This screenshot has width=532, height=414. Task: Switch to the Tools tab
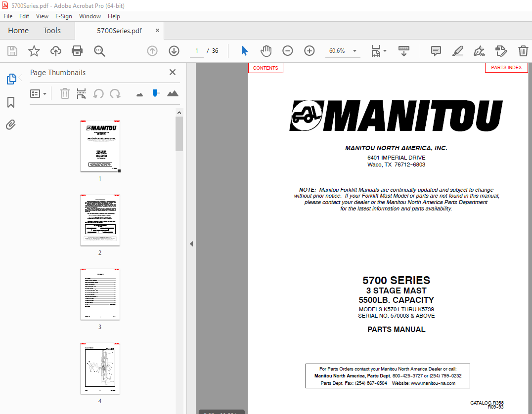pyautogui.click(x=52, y=31)
